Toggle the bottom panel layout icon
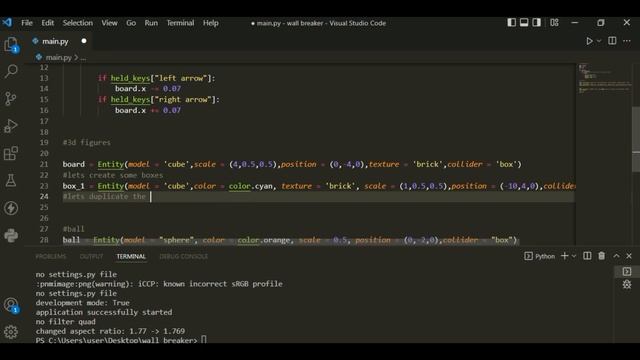Screen dimensions: 640x360 pos(524,23)
